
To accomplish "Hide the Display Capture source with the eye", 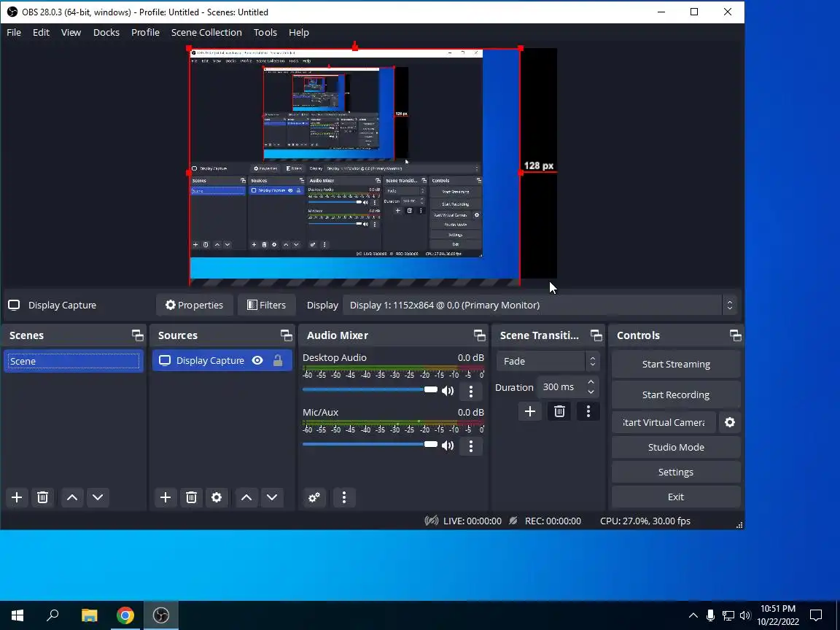I will click(257, 360).
